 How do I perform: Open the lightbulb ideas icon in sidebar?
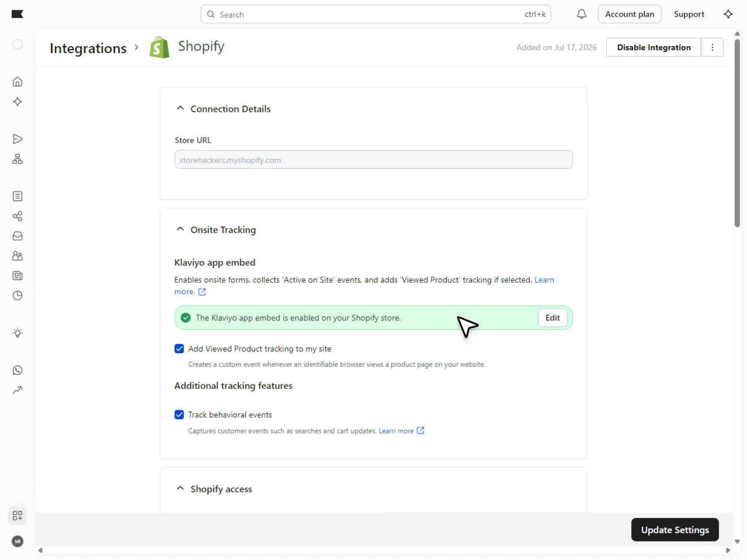(17, 333)
